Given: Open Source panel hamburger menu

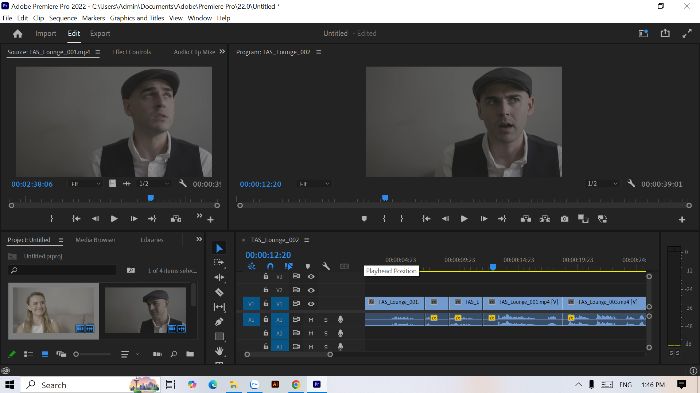Looking at the screenshot, I should [x=98, y=52].
